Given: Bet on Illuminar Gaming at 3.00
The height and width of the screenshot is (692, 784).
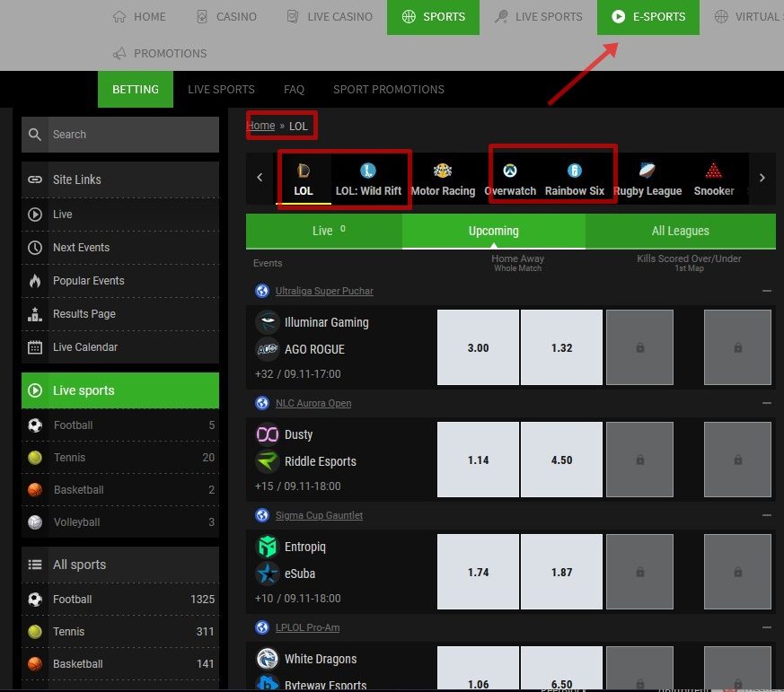Looking at the screenshot, I should 478,347.
